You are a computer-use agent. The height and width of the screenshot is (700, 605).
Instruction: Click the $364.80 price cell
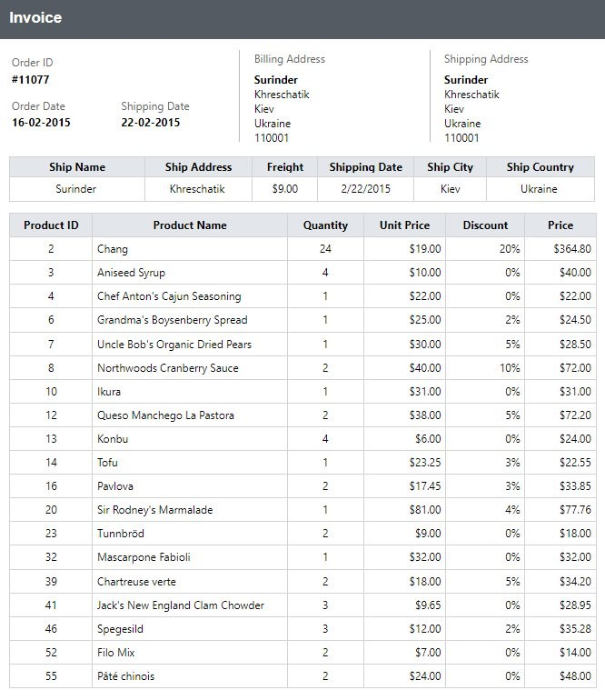tap(560, 249)
